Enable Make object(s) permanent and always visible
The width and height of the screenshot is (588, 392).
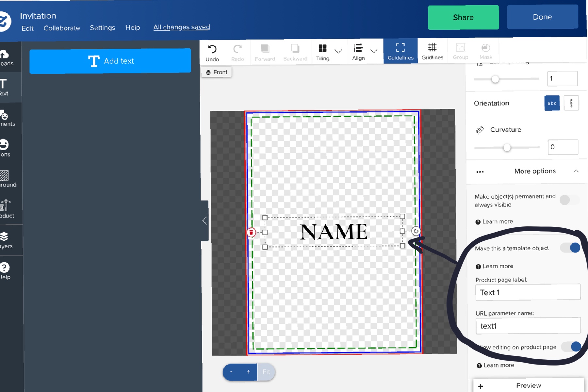tap(569, 200)
